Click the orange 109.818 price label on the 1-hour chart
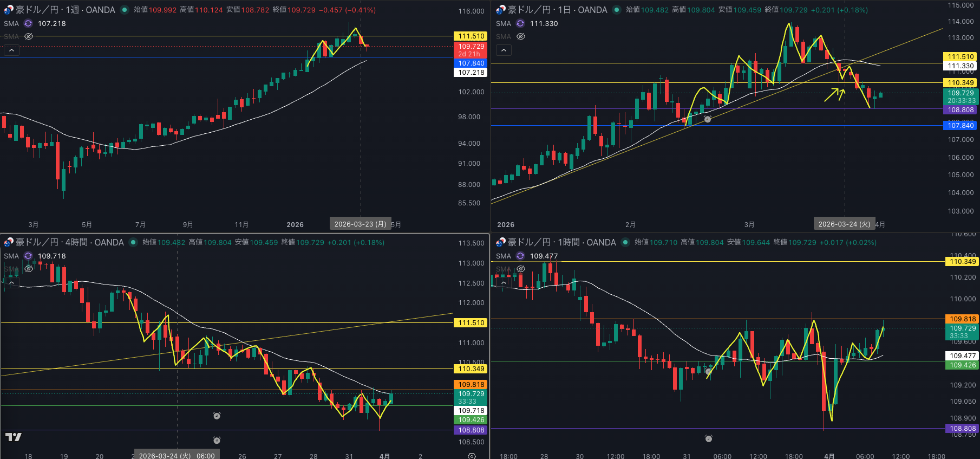This screenshot has width=980, height=459. tap(962, 319)
